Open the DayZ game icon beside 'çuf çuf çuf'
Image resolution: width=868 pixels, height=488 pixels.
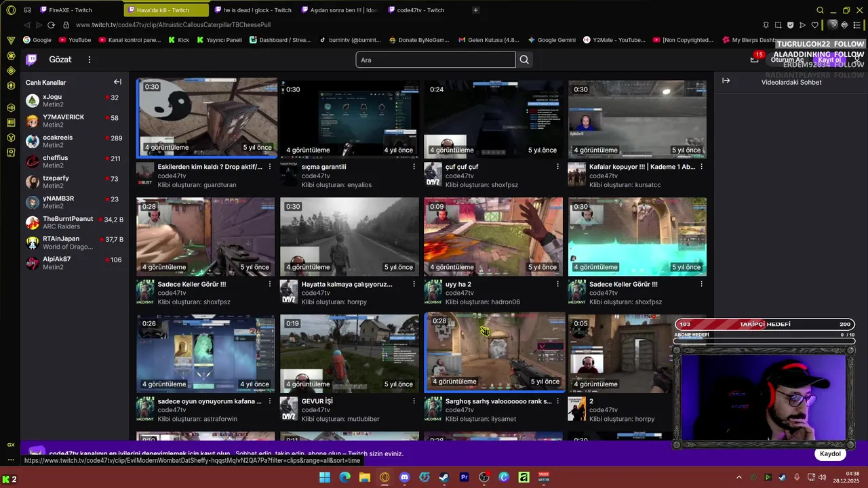tap(433, 175)
